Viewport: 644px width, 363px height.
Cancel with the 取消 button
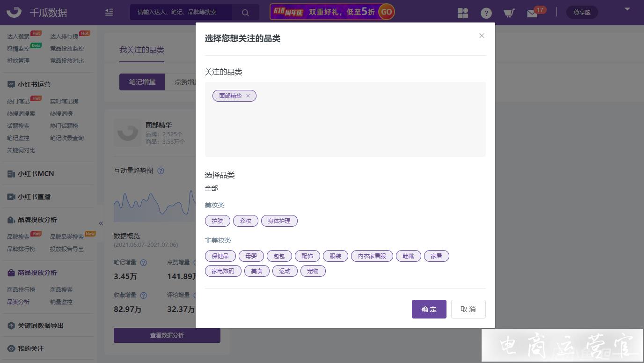coord(468,309)
